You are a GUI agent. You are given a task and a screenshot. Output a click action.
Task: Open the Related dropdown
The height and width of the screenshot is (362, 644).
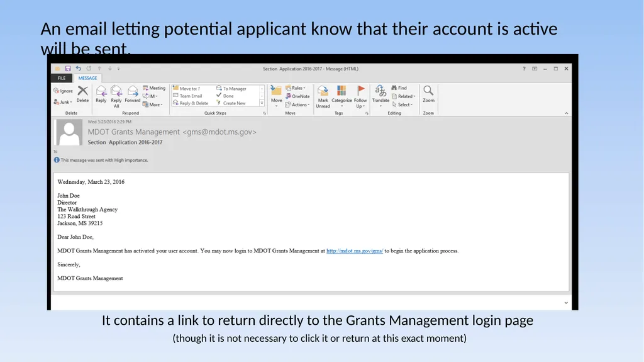click(403, 96)
